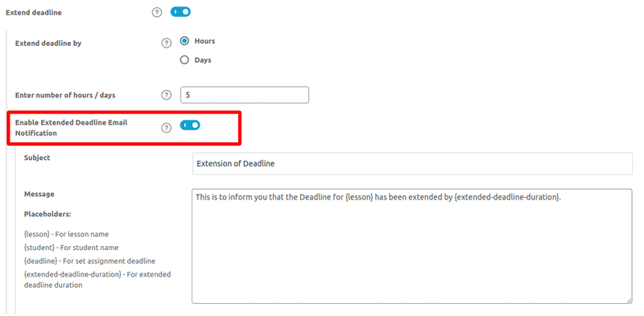
Task: Click the message box resize handle
Action: pos(630,301)
